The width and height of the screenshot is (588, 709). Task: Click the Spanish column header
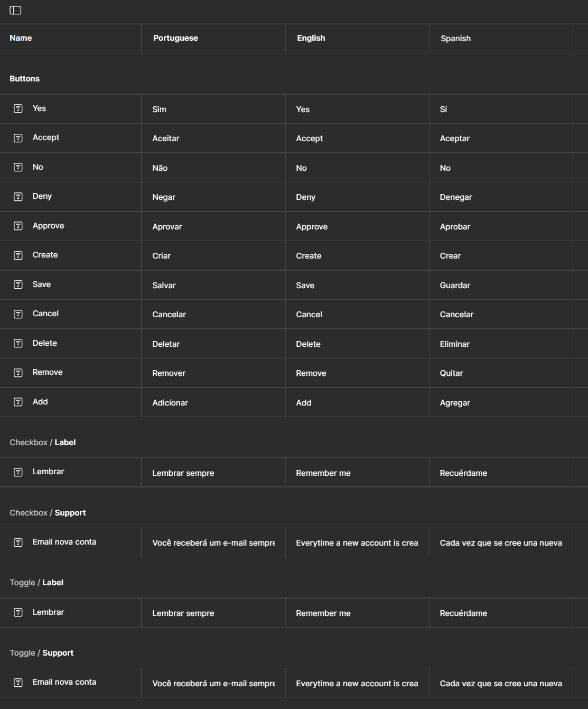455,39
